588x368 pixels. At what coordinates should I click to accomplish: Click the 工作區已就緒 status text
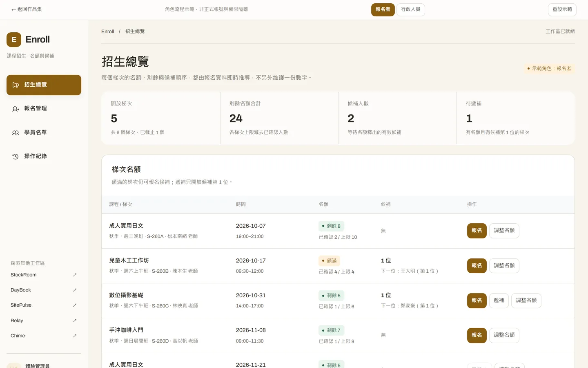[x=560, y=31]
